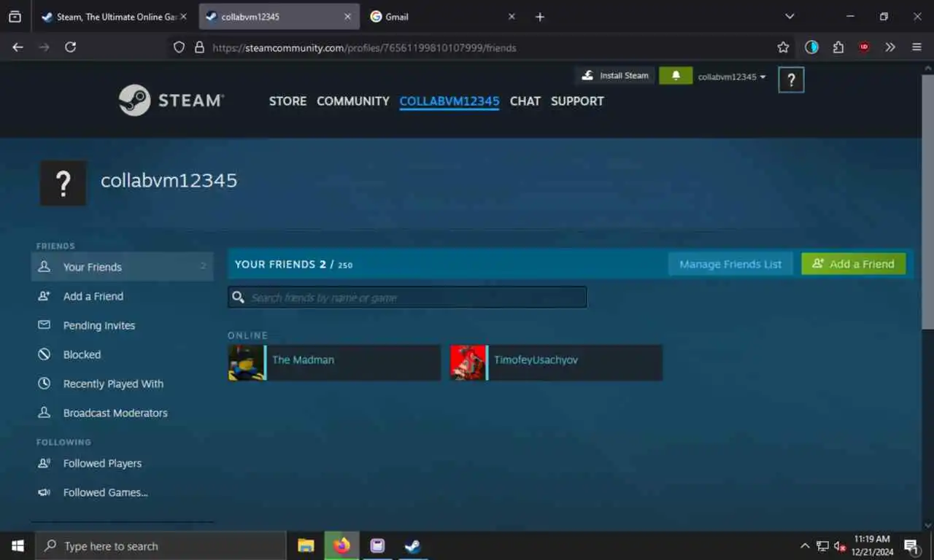The image size is (934, 560).
Task: Click the taskbar clock showing 11:19 AM
Action: point(873,545)
